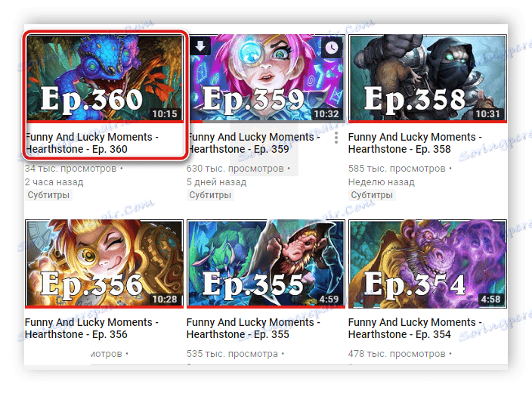
Task: Open the Ep. 355 video thumbnail
Action: (x=266, y=263)
